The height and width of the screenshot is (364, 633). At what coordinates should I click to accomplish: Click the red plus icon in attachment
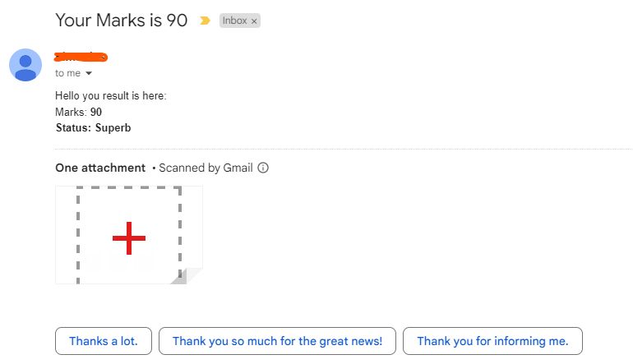click(x=129, y=238)
